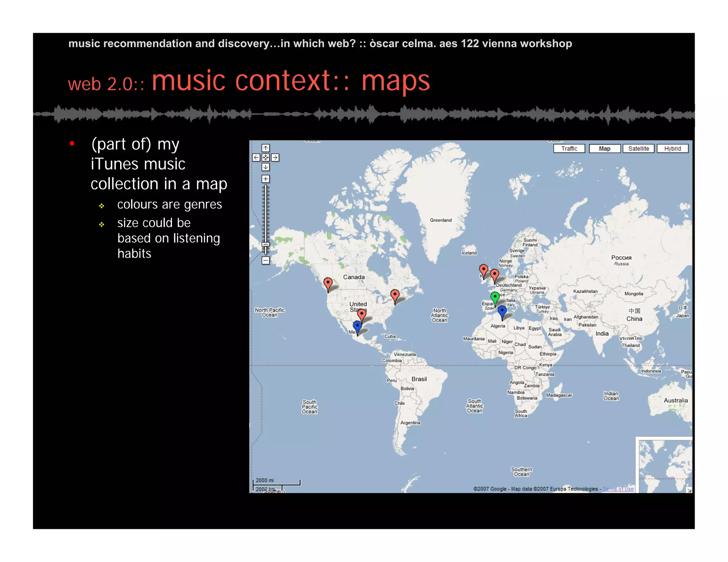
Task: Select the red pin in western Canada
Action: [x=328, y=283]
